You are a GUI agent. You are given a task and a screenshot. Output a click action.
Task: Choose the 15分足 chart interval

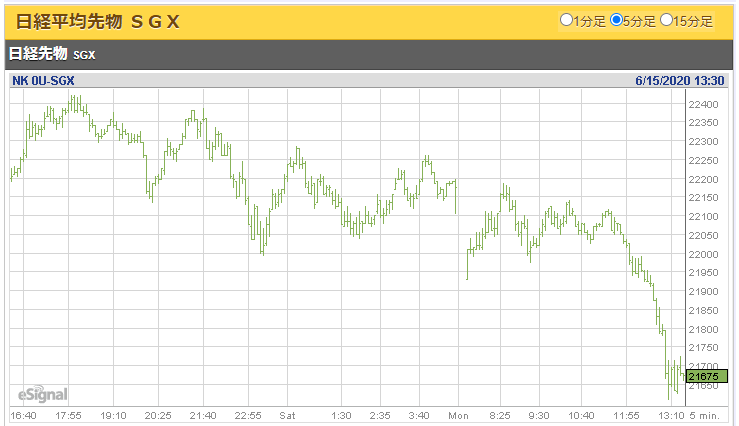pyautogui.click(x=667, y=20)
